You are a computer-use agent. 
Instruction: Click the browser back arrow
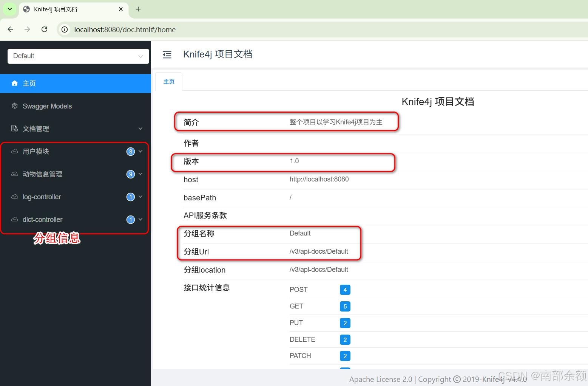(11, 29)
